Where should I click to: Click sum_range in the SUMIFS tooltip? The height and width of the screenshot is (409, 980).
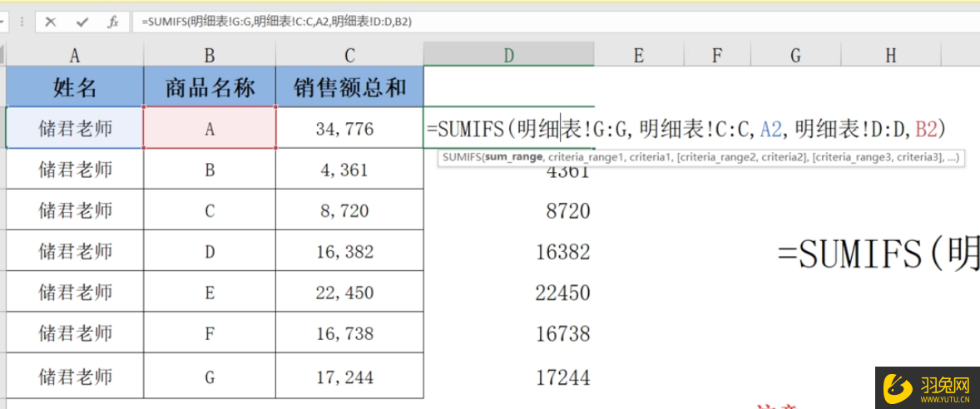(514, 158)
